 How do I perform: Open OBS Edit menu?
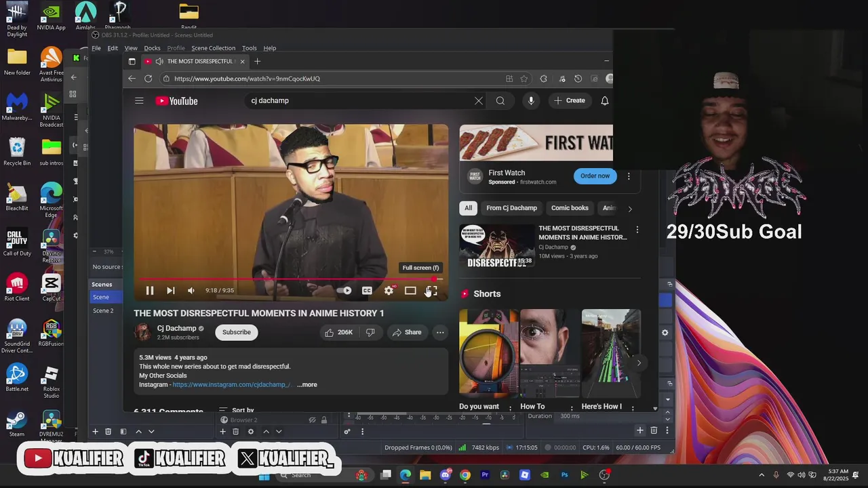[113, 48]
